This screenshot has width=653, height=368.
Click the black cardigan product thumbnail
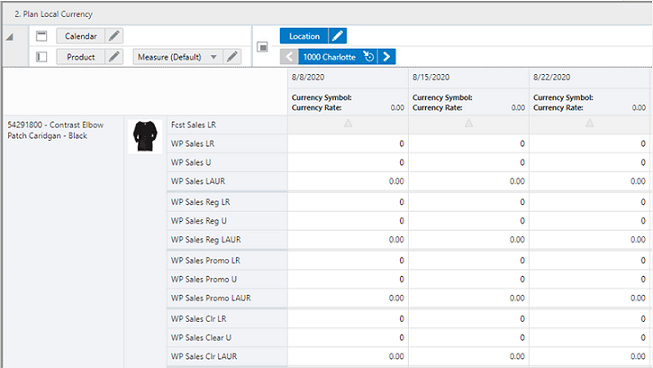[145, 136]
